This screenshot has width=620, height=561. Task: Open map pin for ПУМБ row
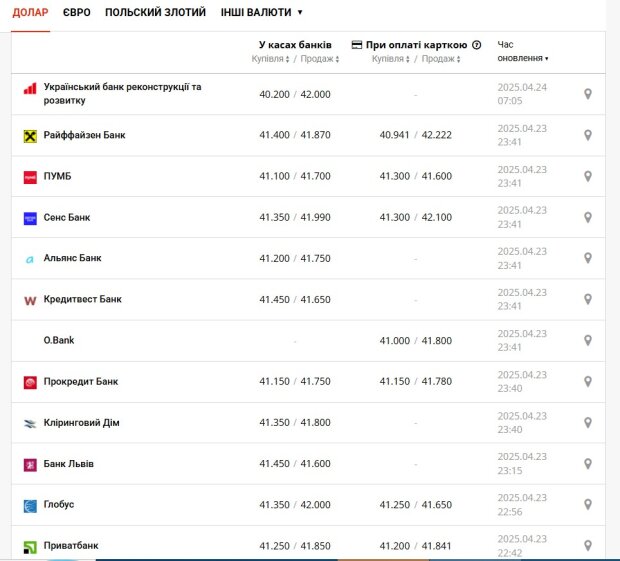click(588, 176)
